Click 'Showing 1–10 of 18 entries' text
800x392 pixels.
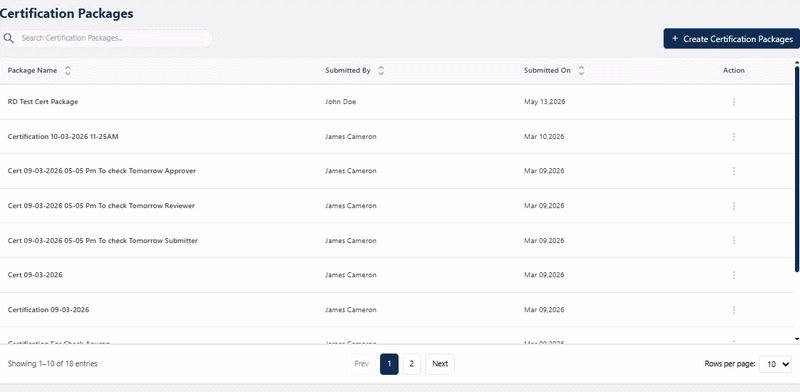(53, 364)
